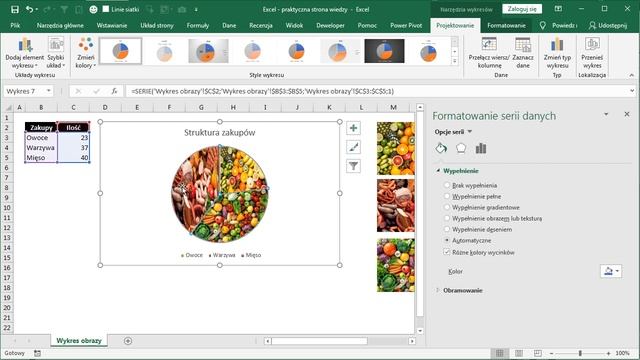Click the formula bar input field
Image resolution: width=640 pixels, height=360 pixels.
(x=378, y=91)
